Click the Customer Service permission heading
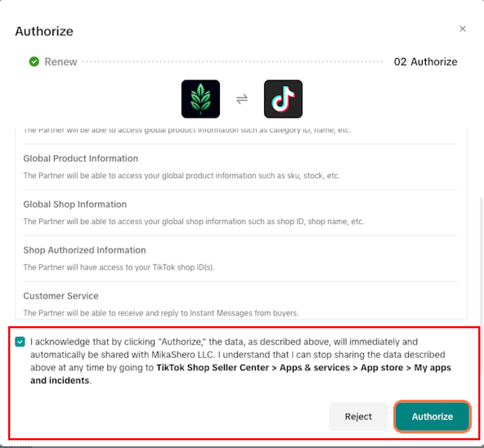Screen dimensions: 484x448 (x=61, y=296)
